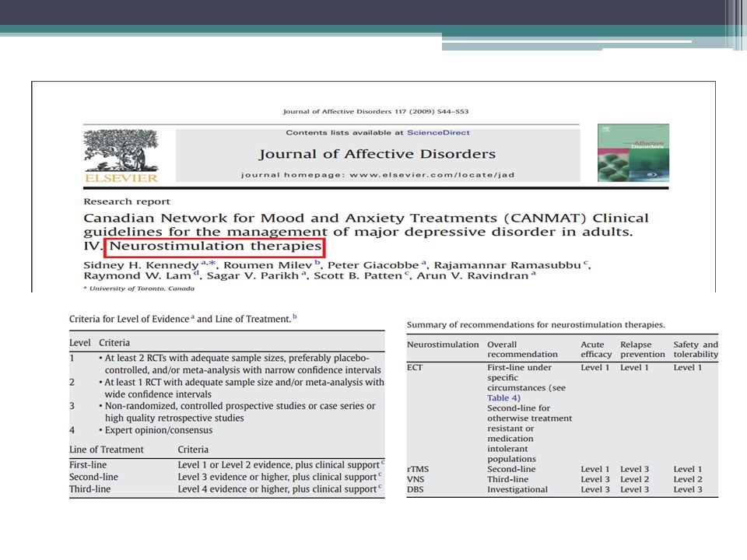747x560 pixels.
Task: Click the 'Level' column header
Action: tap(79, 343)
